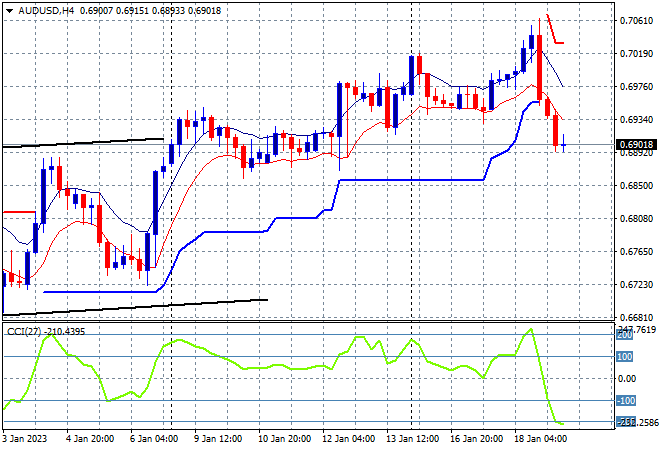The image size is (660, 450).
Task: Click the 0.66810 price scale label
Action: pos(636,318)
